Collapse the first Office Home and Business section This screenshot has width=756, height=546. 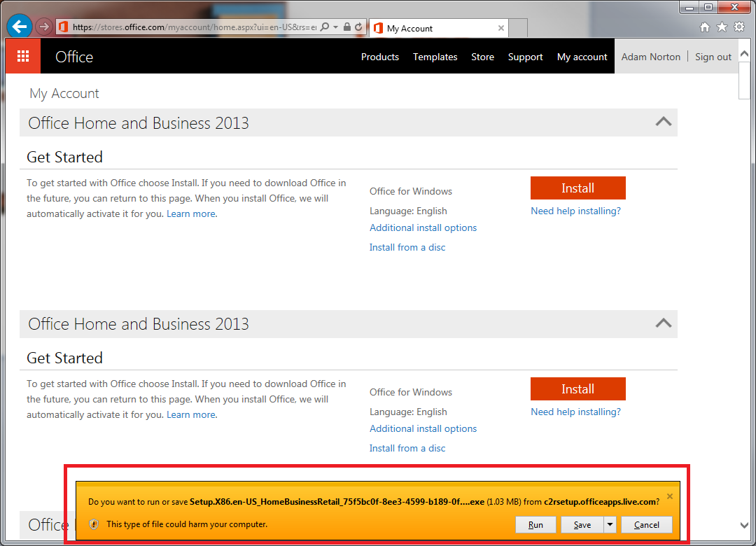[x=664, y=122]
